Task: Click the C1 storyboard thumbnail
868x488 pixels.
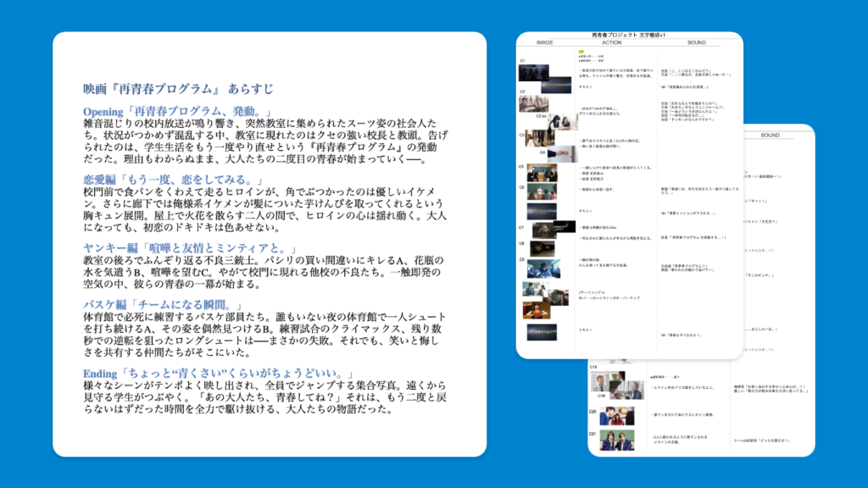Action: click(x=532, y=73)
